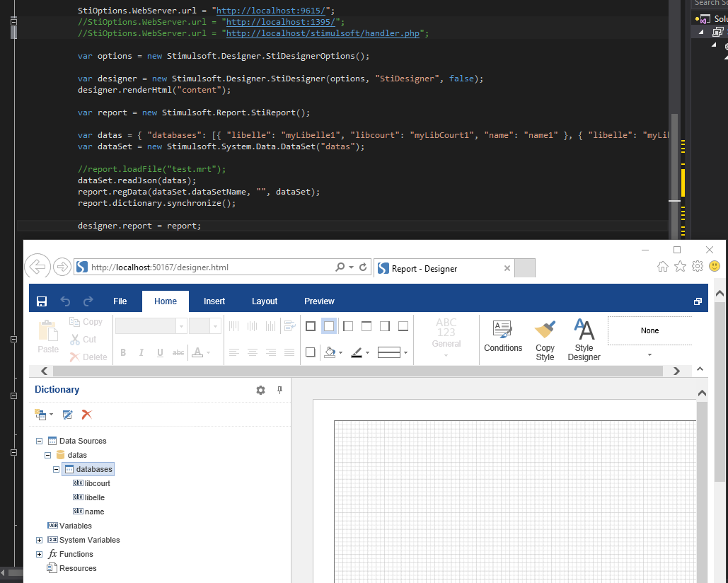
Task: Toggle Bold formatting
Action: [x=123, y=353]
